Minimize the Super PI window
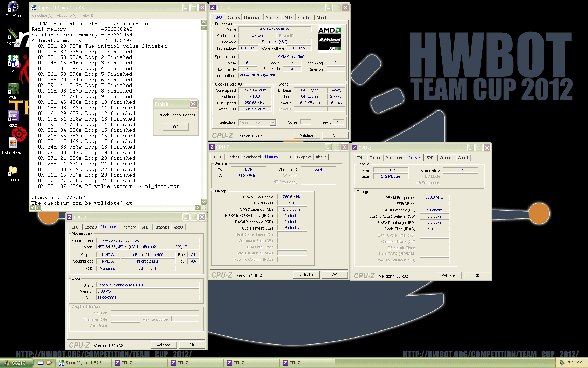Viewport: 588px width, 368px height. tap(186, 7)
